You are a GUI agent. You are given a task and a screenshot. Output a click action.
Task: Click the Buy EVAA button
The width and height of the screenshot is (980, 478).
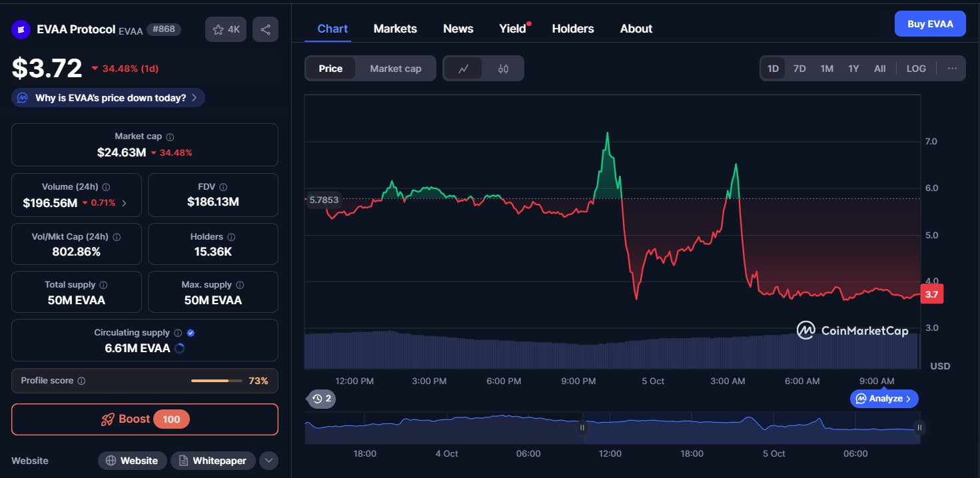pyautogui.click(x=930, y=24)
